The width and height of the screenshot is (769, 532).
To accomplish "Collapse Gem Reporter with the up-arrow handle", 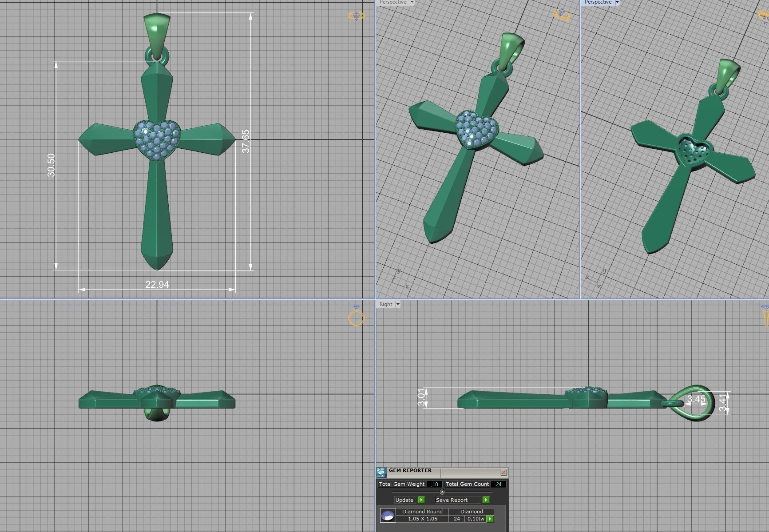I will [x=442, y=492].
